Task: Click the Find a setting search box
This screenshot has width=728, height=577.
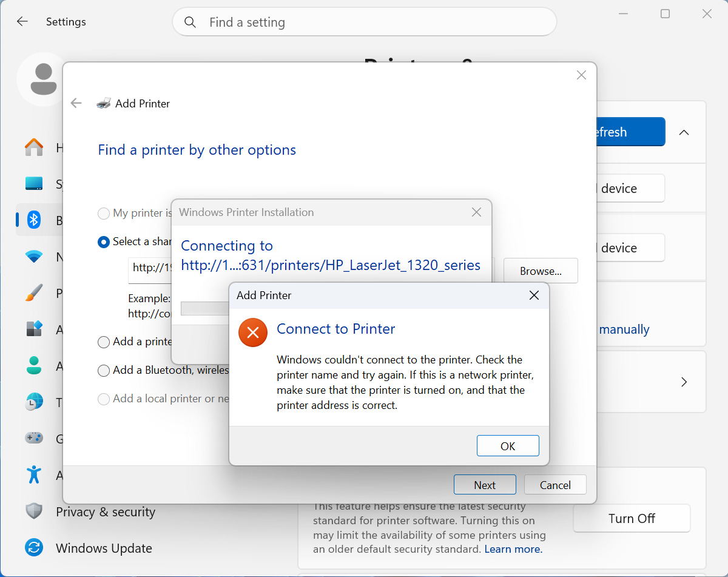Action: point(364,22)
